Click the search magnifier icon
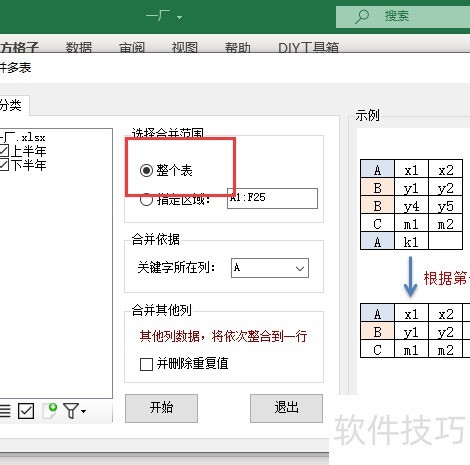The width and height of the screenshot is (470, 465). [361, 16]
